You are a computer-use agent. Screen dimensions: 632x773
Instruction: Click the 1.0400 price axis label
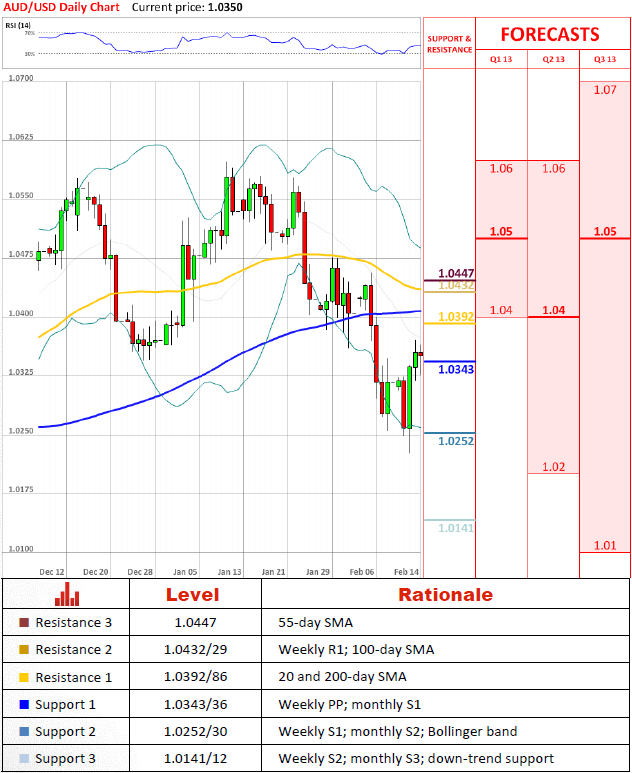21,313
